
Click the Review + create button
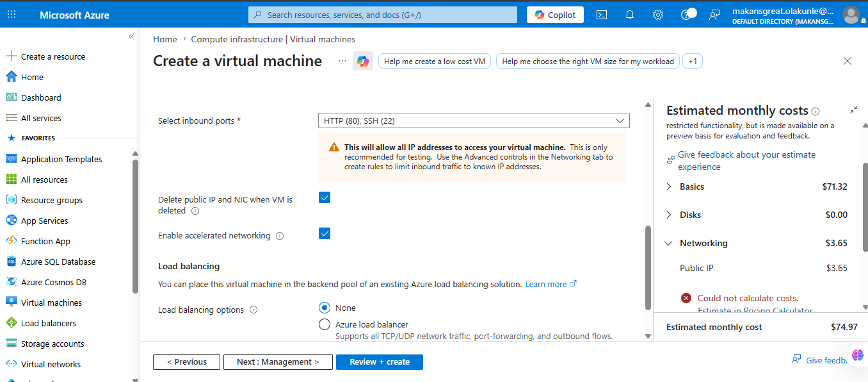point(380,362)
